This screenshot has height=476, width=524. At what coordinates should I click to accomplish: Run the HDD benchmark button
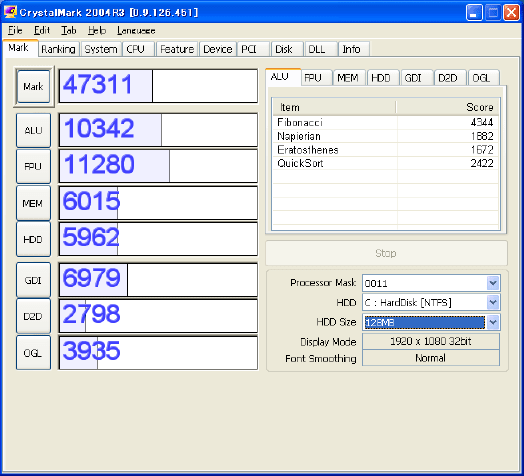point(33,239)
